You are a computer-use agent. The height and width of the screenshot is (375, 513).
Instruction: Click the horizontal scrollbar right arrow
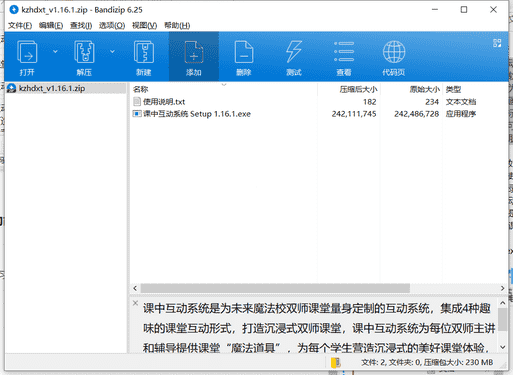coord(502,288)
